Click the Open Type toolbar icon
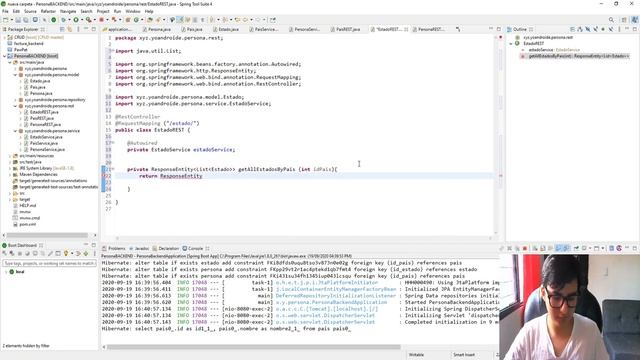The width and height of the screenshot is (640, 360). click(150, 20)
